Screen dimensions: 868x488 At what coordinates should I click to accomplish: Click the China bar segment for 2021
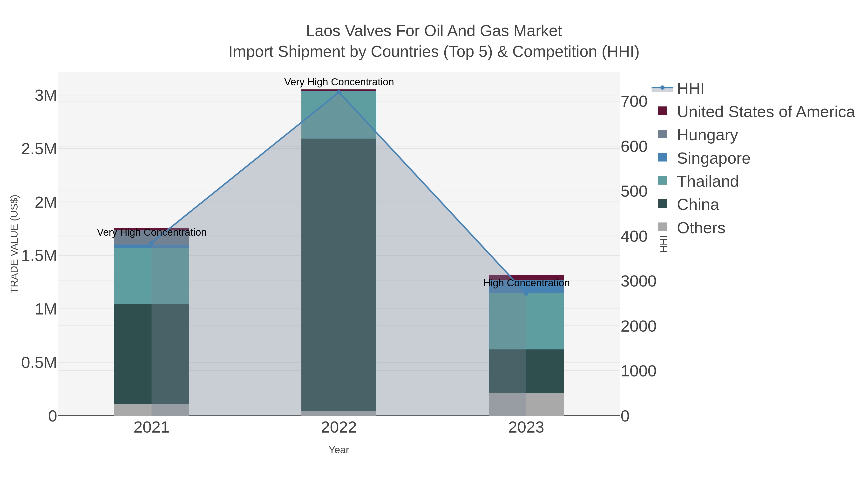[152, 354]
